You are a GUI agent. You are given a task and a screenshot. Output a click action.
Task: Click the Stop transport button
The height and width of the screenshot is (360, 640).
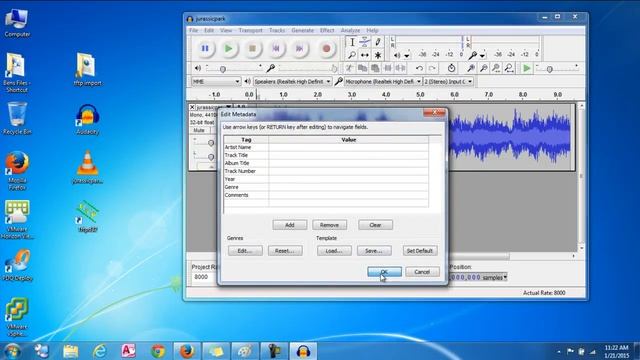(252, 49)
